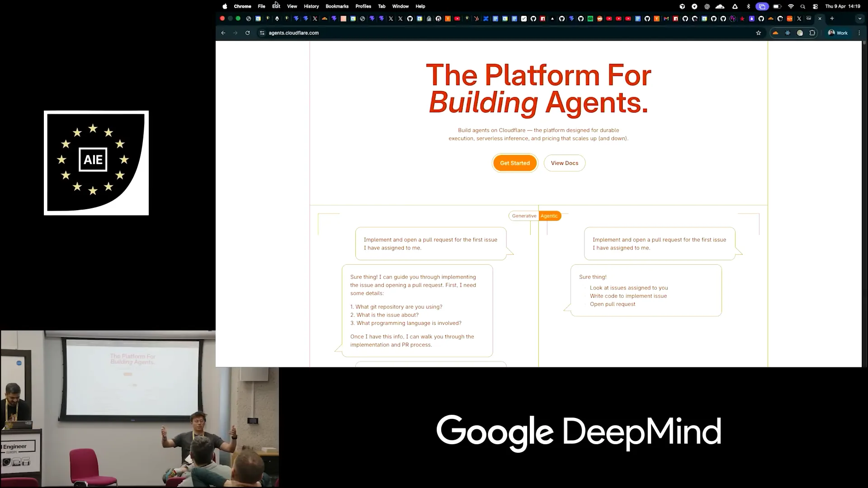
Task: Switch to the Reddit tab
Action: [x=599, y=19]
